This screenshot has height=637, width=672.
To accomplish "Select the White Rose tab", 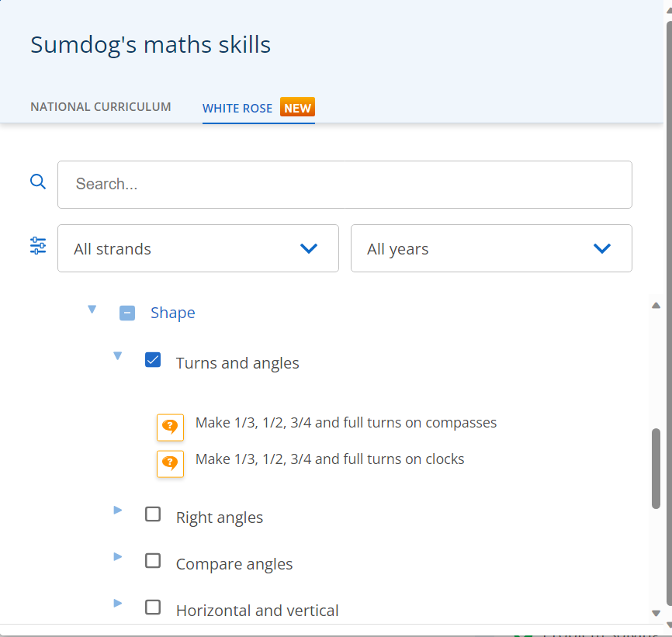I will click(237, 109).
